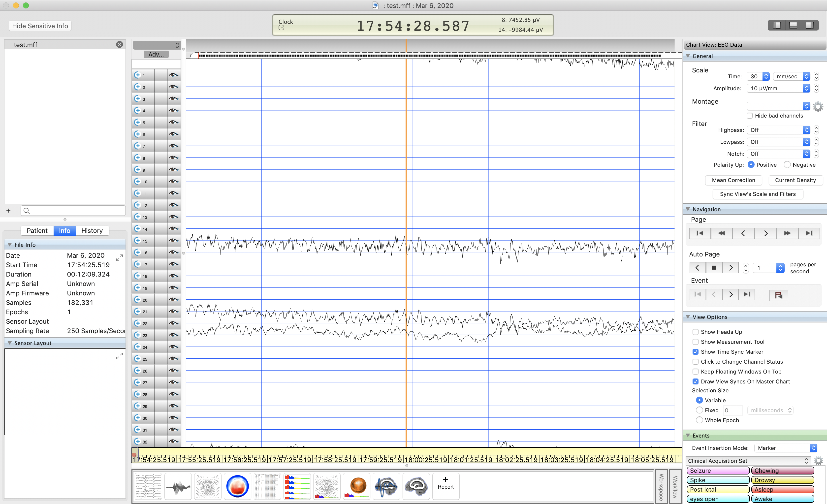
Task: Toggle visibility eye for channel 15
Action: (x=173, y=241)
